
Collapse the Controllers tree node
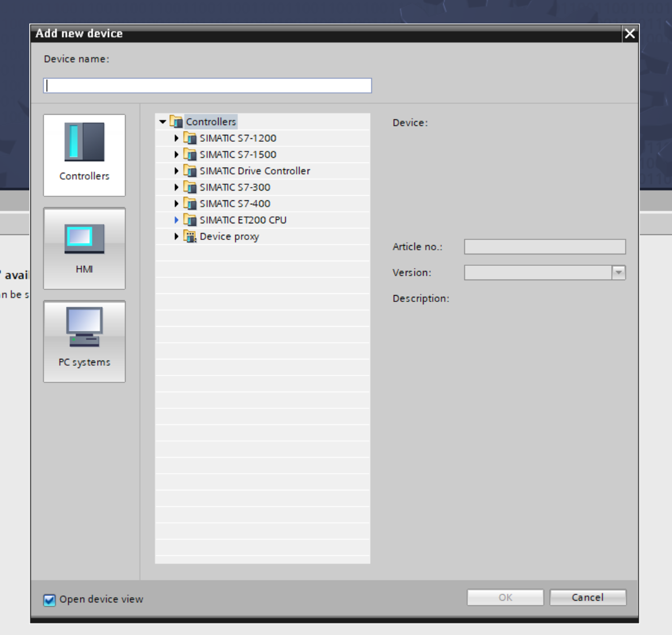pos(162,122)
